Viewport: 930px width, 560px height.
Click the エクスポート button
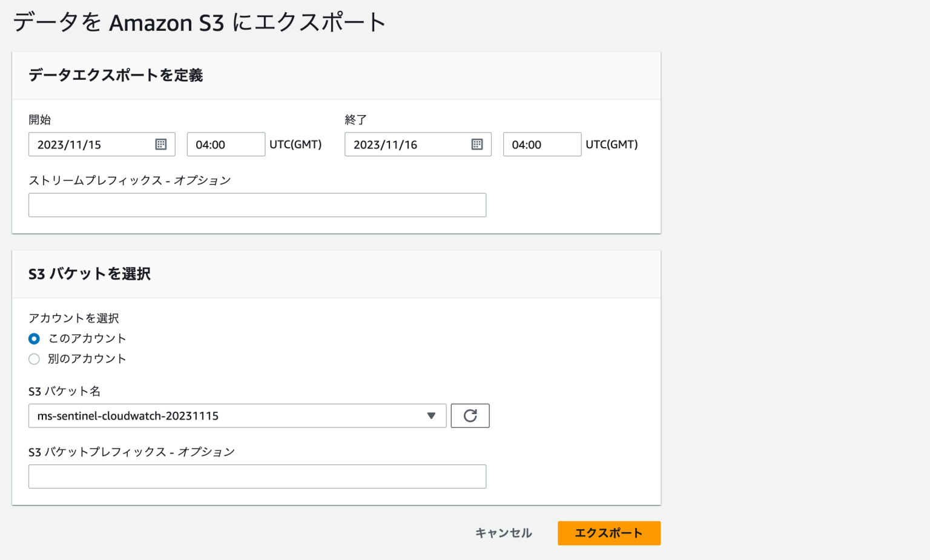coord(608,533)
